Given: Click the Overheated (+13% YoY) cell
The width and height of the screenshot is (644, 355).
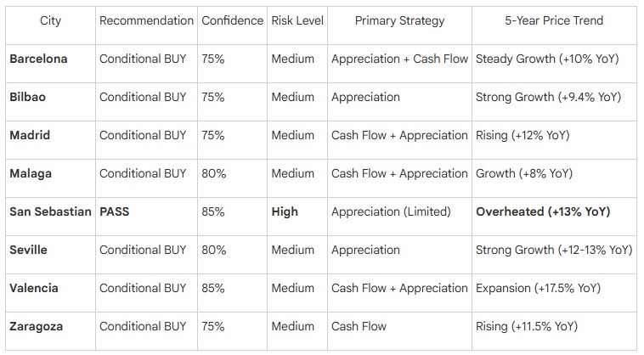Looking at the screenshot, I should 543,211.
